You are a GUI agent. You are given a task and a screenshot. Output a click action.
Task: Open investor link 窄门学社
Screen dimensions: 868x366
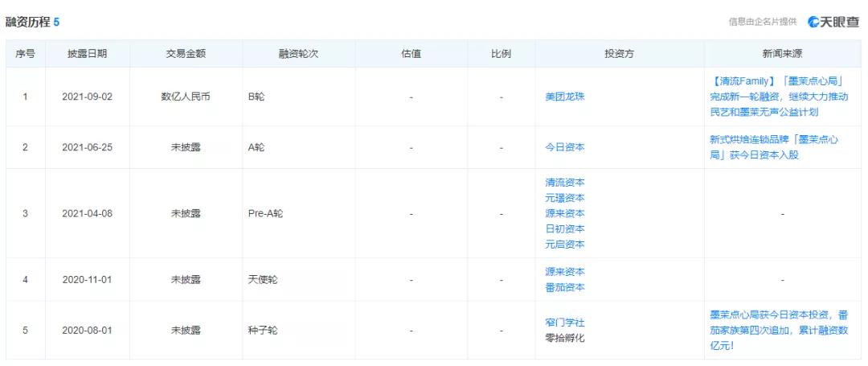point(565,323)
